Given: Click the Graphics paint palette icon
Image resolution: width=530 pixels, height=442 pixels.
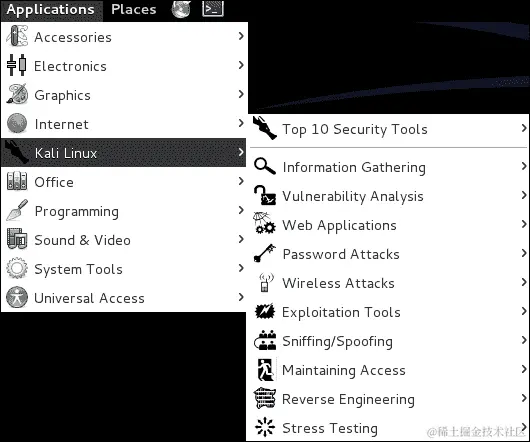Looking at the screenshot, I should pyautogui.click(x=17, y=94).
